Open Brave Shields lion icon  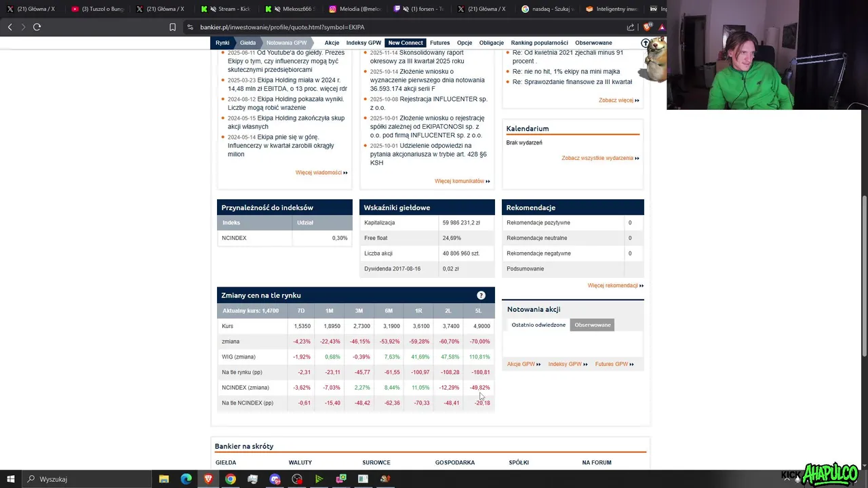click(647, 27)
